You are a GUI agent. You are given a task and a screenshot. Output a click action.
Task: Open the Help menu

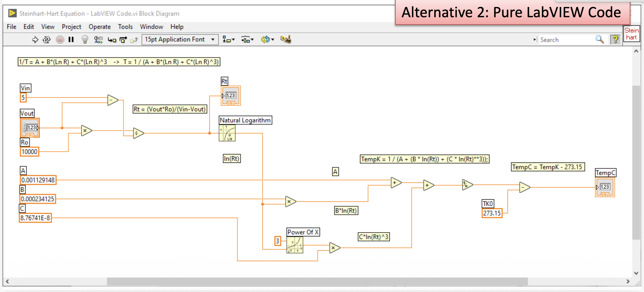[x=177, y=27]
